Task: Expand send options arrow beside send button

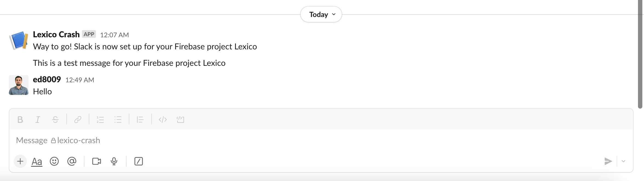Action: tap(623, 161)
